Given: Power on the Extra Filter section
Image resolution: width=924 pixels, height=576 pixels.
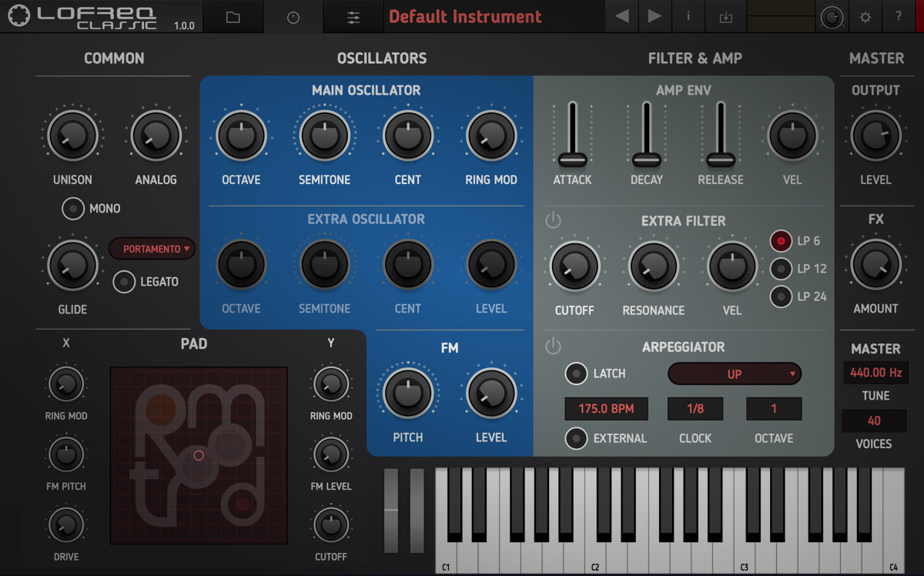Looking at the screenshot, I should (x=551, y=217).
